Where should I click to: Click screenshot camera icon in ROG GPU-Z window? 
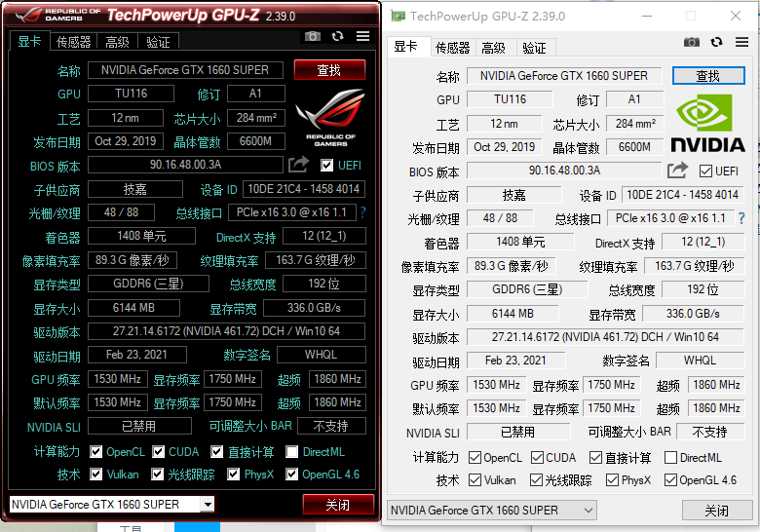point(313,36)
